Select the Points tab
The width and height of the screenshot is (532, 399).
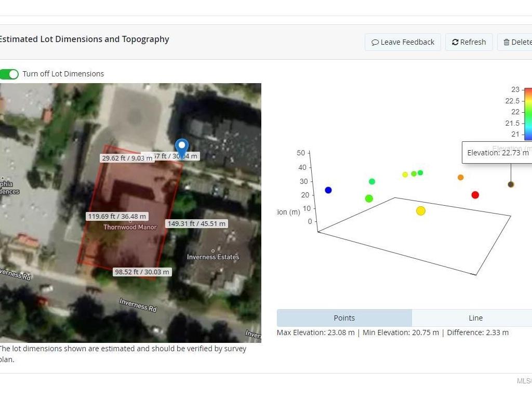pyautogui.click(x=344, y=318)
